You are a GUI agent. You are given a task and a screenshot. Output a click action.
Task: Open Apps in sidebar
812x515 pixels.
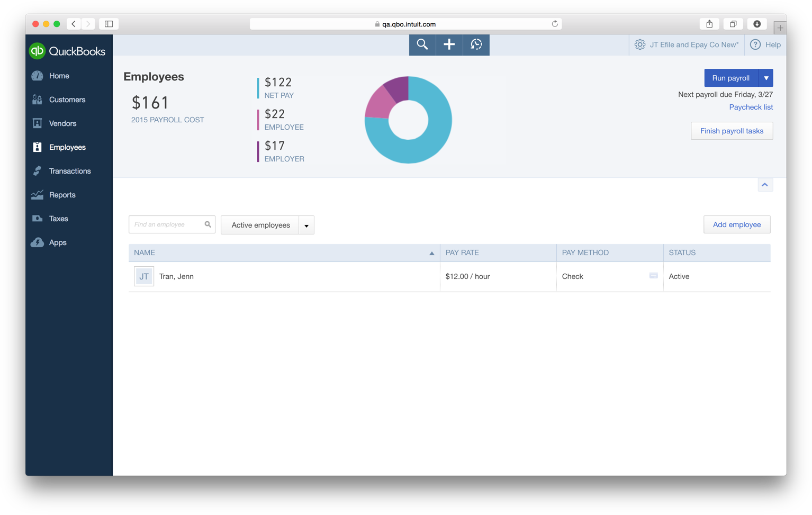tap(58, 242)
